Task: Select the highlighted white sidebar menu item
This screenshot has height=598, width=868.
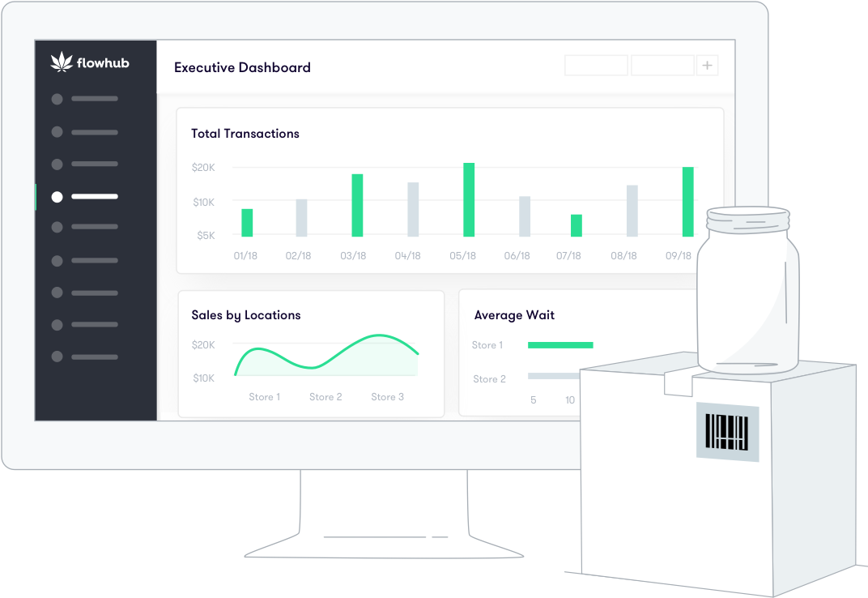Action: (x=84, y=197)
